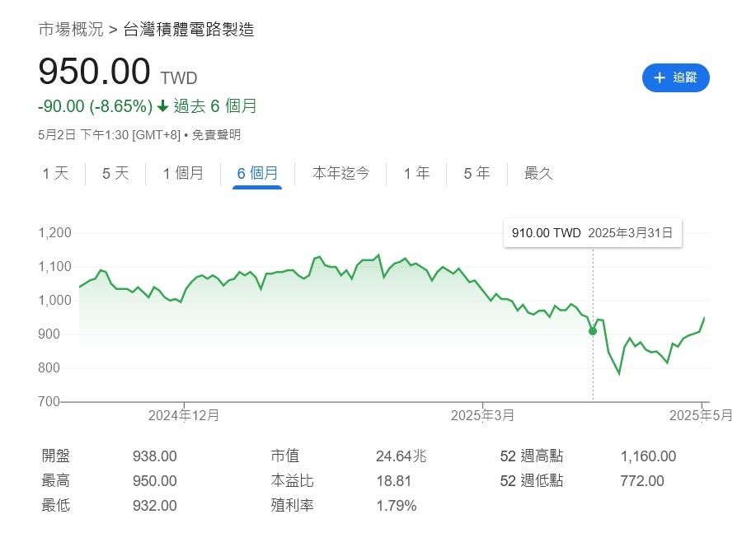Image resolution: width=756 pixels, height=533 pixels.
Task: Click the 過去 6 個月 label
Action: (215, 106)
